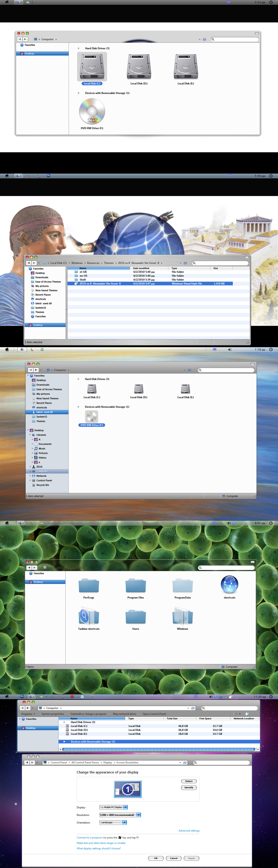Sort by Free Space column header
This screenshot has height=868, width=278.
[213, 718]
